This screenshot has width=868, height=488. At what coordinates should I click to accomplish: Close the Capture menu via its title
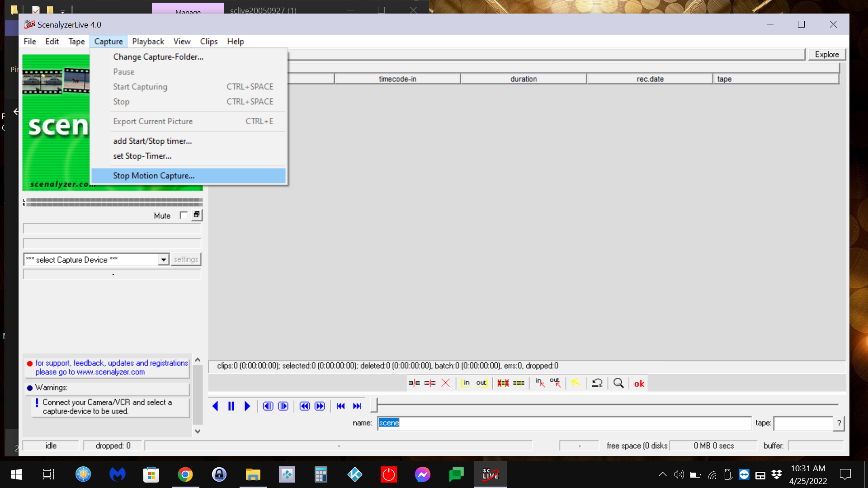point(108,42)
